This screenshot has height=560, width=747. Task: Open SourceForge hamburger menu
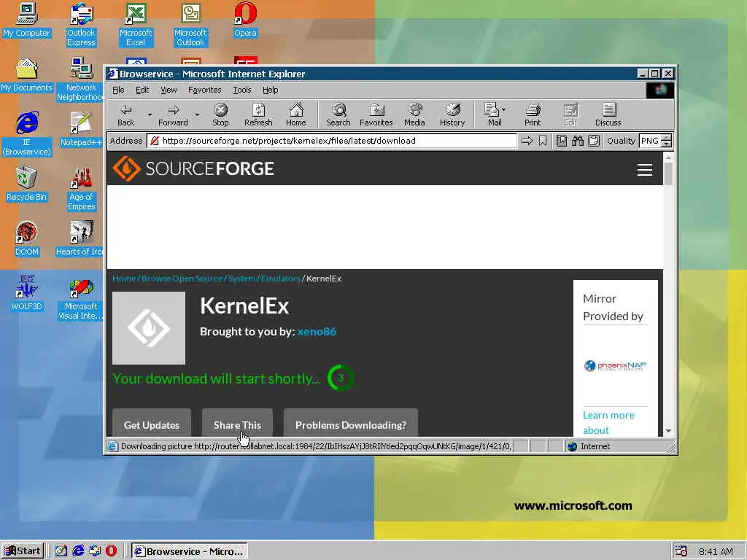tap(645, 170)
